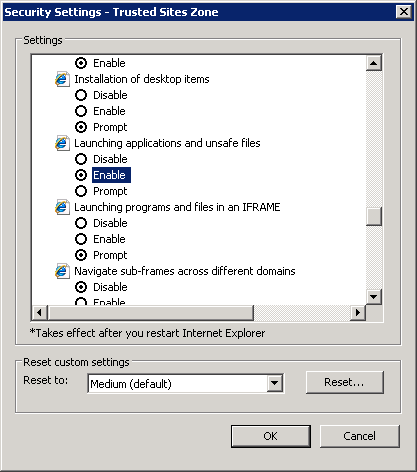Click the IE icon beside Launching applications and unsafe files

tap(62, 143)
